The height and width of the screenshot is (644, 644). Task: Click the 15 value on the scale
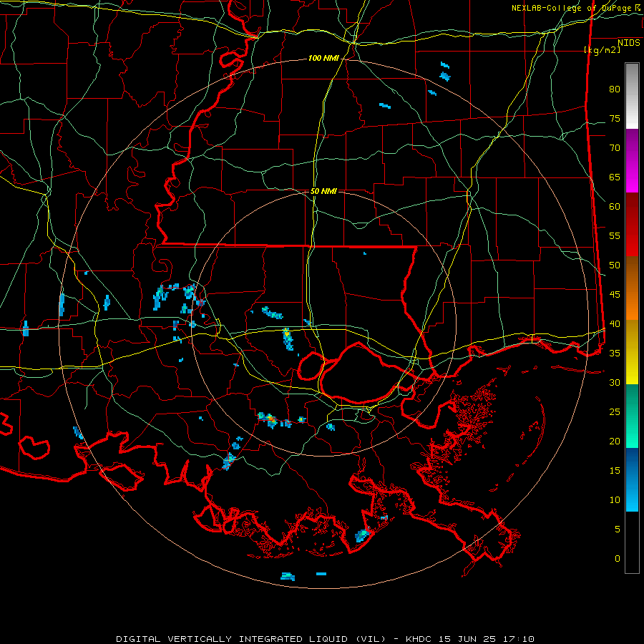[615, 471]
